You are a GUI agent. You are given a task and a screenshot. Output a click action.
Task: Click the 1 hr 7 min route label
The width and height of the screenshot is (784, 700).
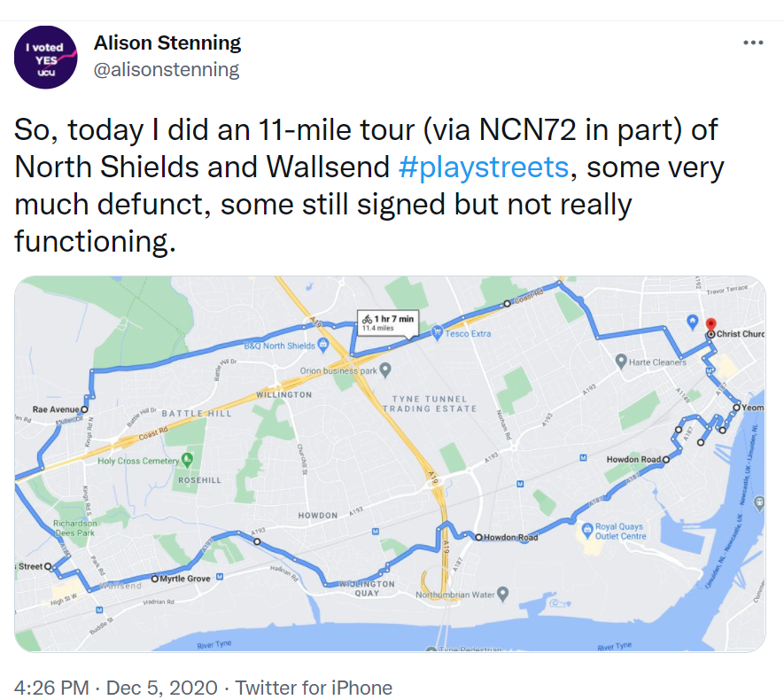tap(387, 323)
